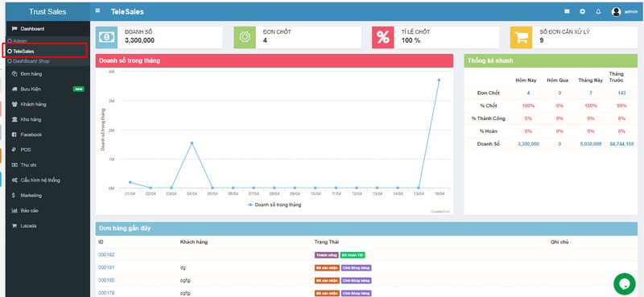The image size is (644, 297).
Task: Click the yellow shopping cart icon tile
Action: (521, 37)
